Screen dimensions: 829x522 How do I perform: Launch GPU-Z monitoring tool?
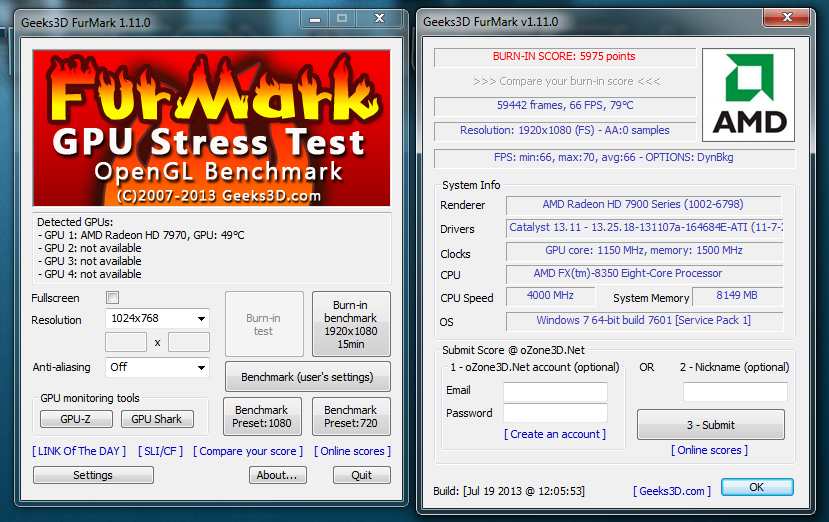(x=76, y=419)
